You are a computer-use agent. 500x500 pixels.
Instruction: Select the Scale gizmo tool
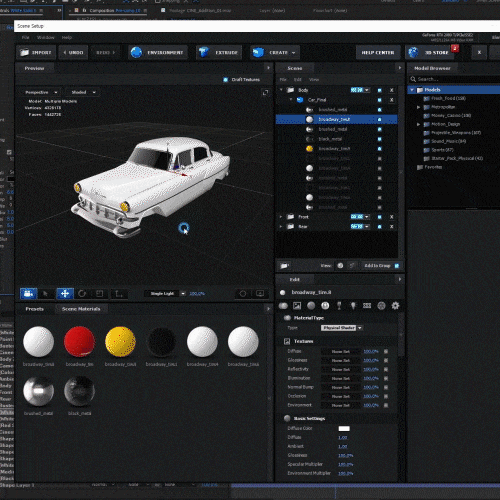[99, 294]
